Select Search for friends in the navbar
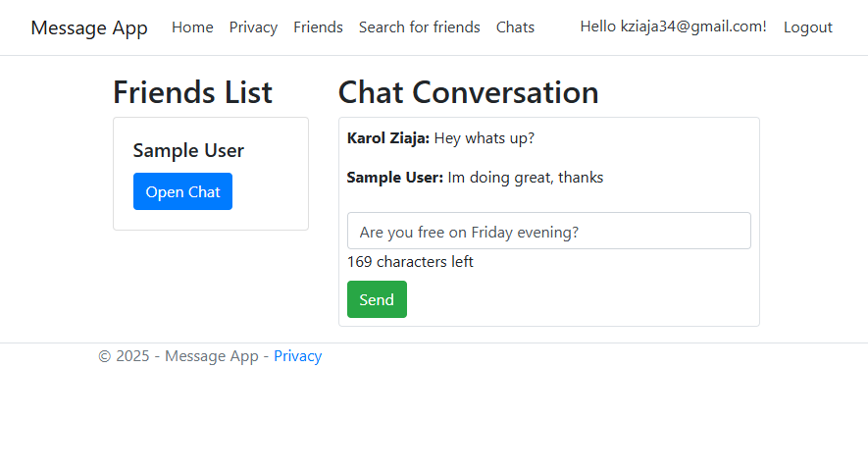This screenshot has height=474, width=868. 419,27
